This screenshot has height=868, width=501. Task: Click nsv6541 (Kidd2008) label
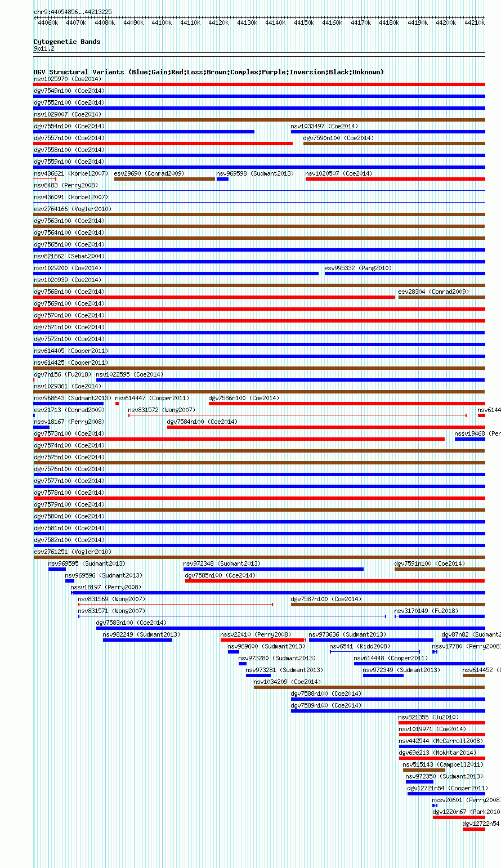click(x=360, y=647)
